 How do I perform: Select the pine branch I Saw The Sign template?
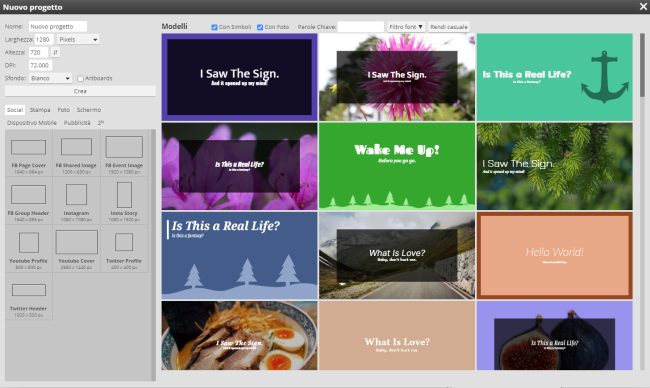555,166
